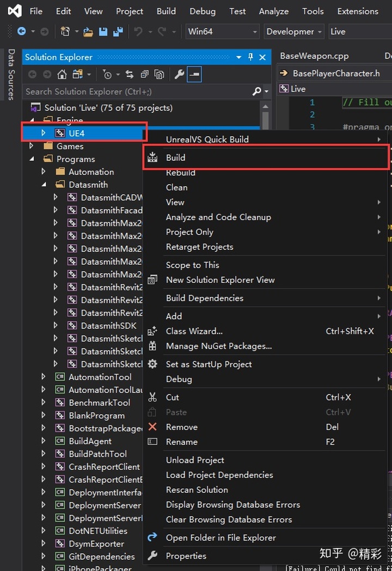Open Build Dependencies submenu
The height and width of the screenshot is (571, 392).
pos(266,298)
